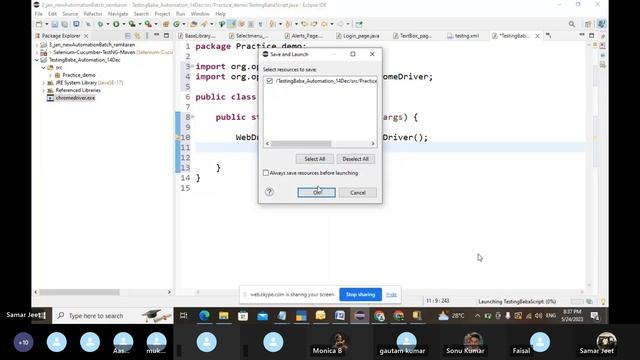Open Task View on taskbar
The height and width of the screenshot is (360, 640).
pos(184,316)
